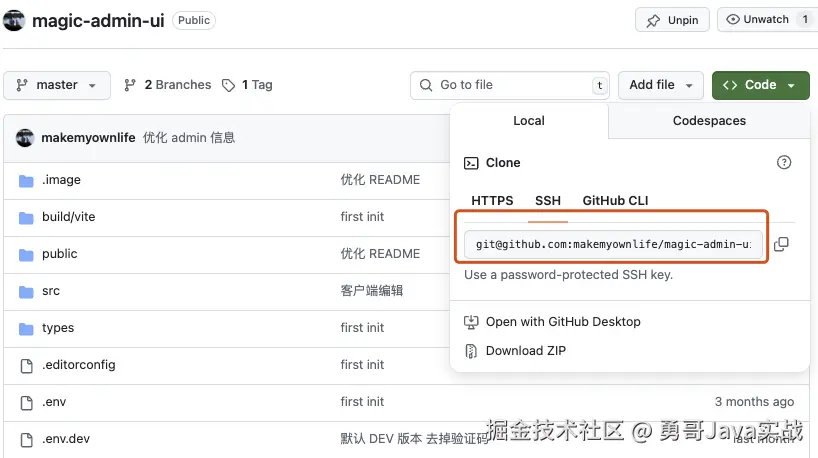Open the first init commit on .env row
The height and width of the screenshot is (458, 818).
pos(362,402)
